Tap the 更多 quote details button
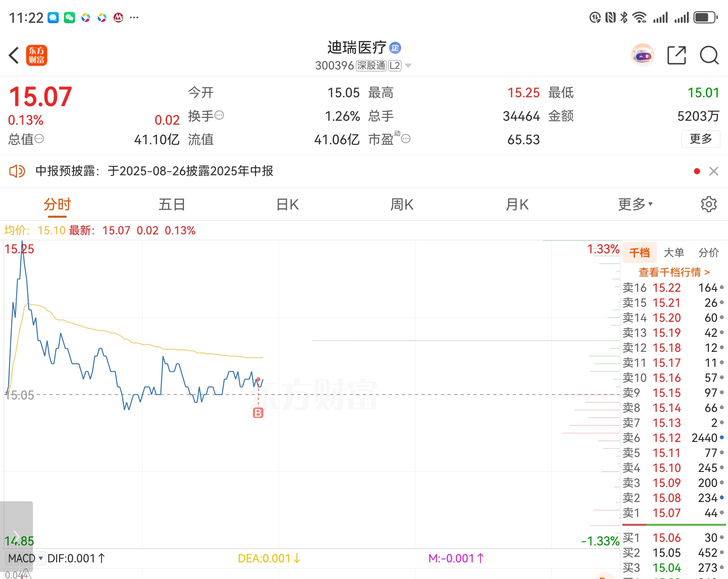The image size is (728, 579). click(701, 138)
